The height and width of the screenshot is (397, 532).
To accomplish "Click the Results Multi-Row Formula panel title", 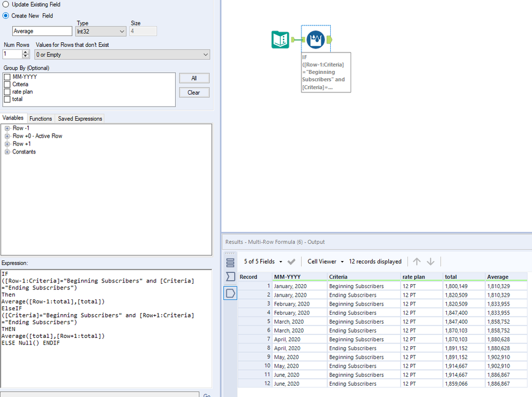I will point(275,242).
